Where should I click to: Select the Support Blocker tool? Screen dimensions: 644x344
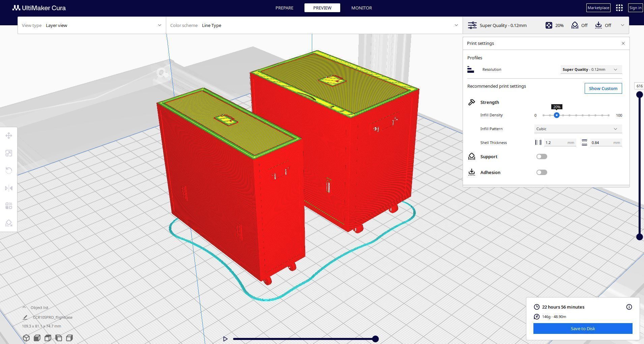click(x=9, y=223)
